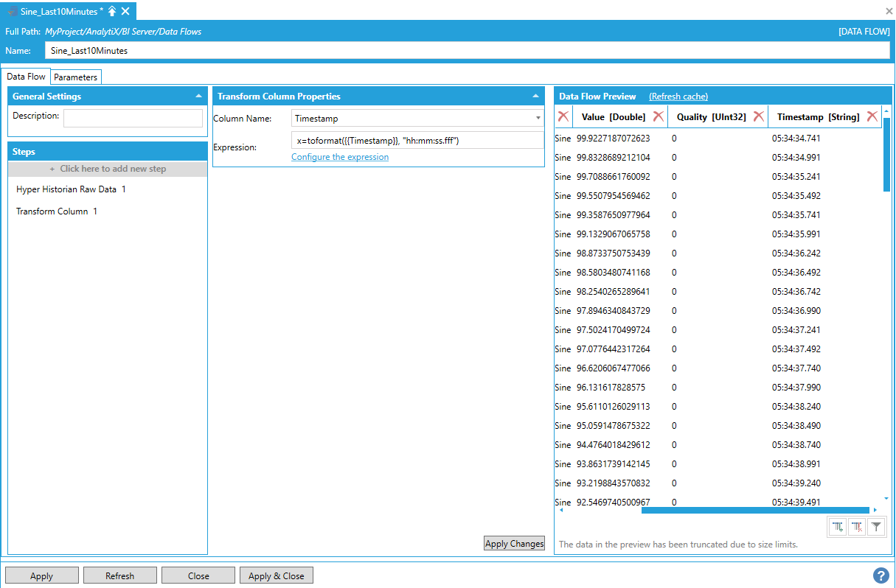Click the remove column icon below preview
Viewport: 896px width, 588px height.
click(857, 527)
